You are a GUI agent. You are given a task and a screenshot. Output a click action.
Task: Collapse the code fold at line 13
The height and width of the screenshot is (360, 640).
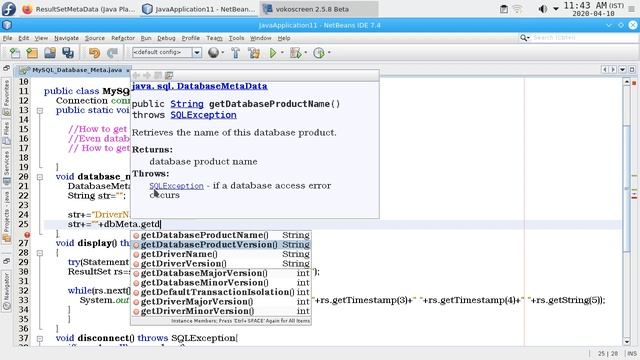[40, 111]
